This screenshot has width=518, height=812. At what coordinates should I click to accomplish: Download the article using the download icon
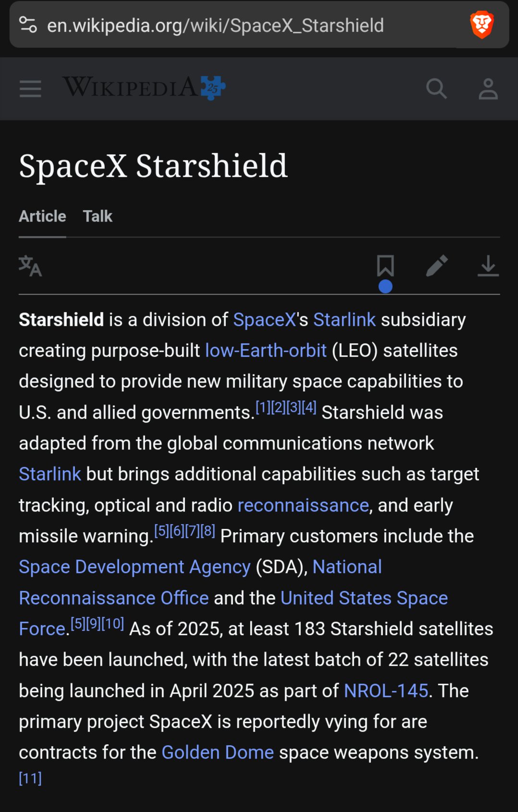[x=488, y=266]
